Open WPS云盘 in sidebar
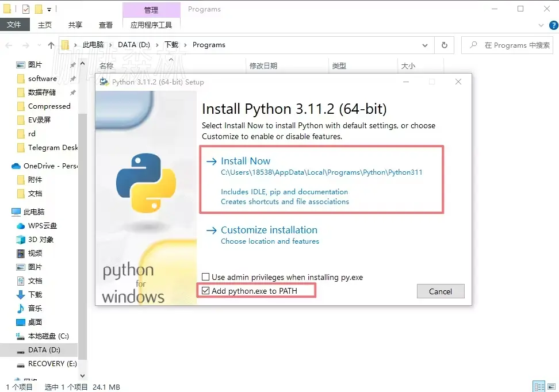The width and height of the screenshot is (559, 392). 42,225
